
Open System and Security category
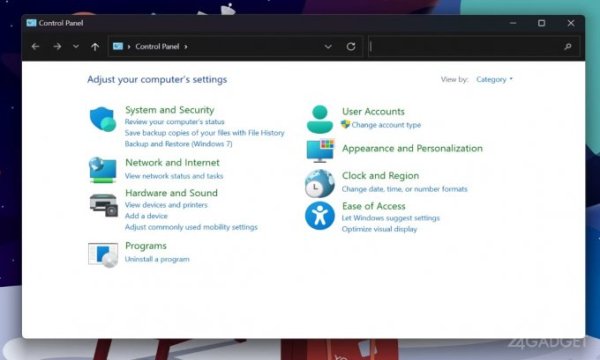click(170, 110)
